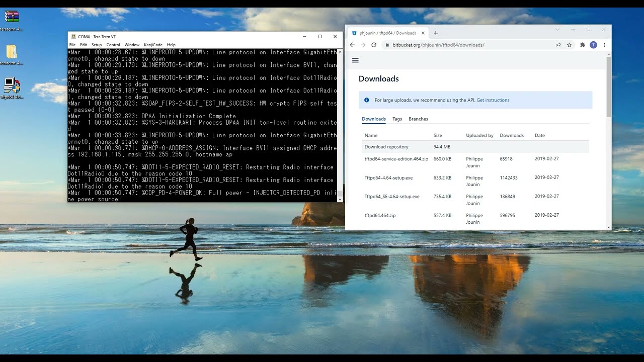Share this page icon in address bar

tap(558, 45)
